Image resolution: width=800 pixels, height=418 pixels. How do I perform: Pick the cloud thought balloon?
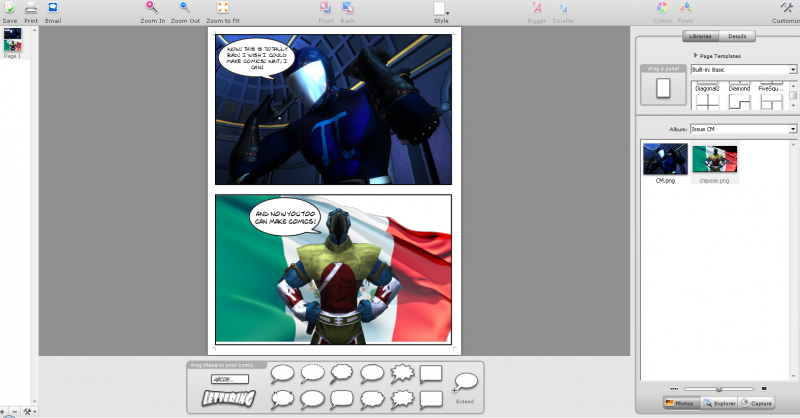coord(342,374)
